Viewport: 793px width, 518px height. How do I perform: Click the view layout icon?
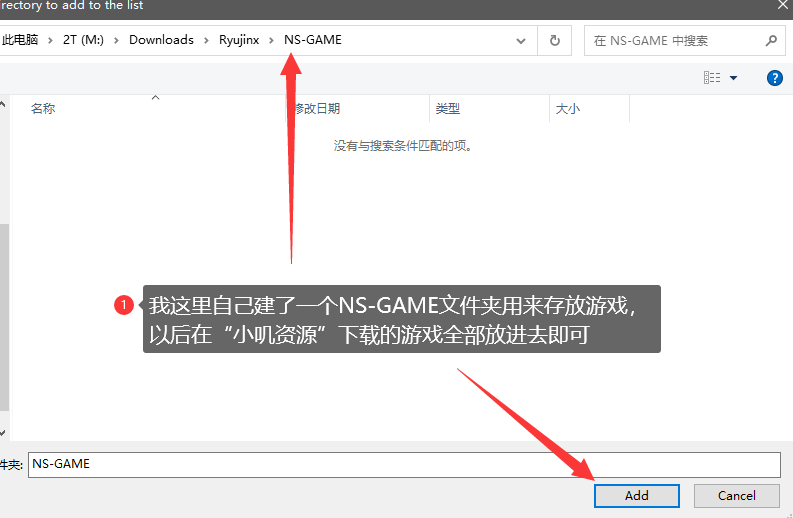[x=712, y=78]
